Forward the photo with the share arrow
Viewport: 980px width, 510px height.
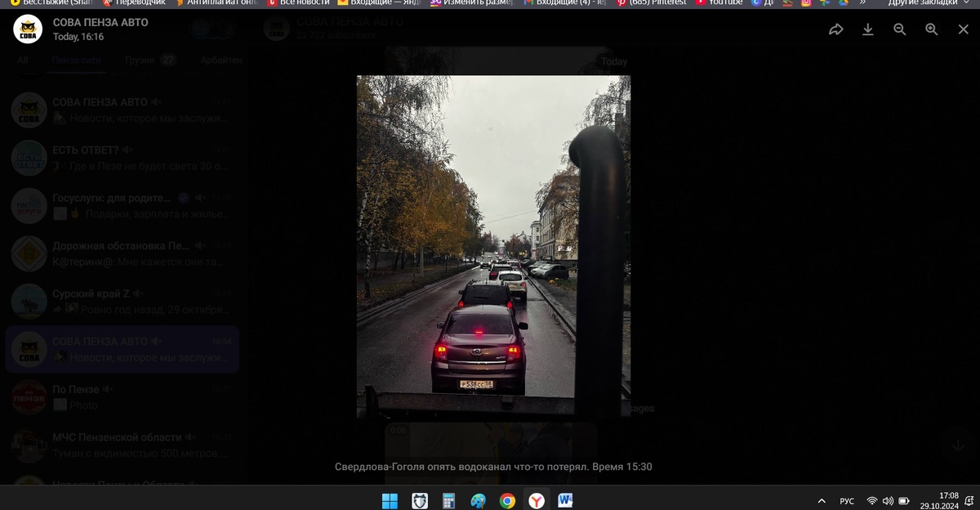tap(835, 29)
